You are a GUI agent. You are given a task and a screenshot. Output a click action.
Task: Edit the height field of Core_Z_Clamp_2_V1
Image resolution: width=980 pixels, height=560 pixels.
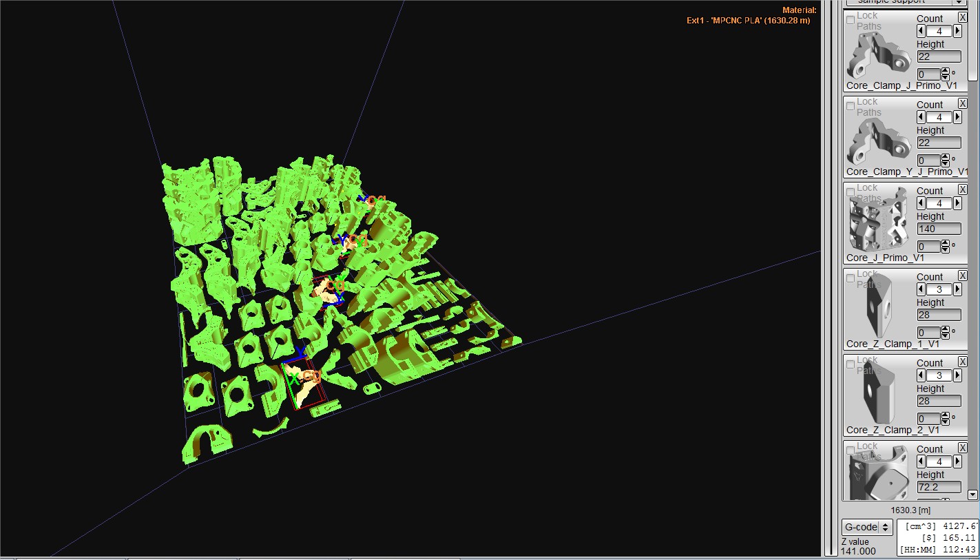(939, 401)
